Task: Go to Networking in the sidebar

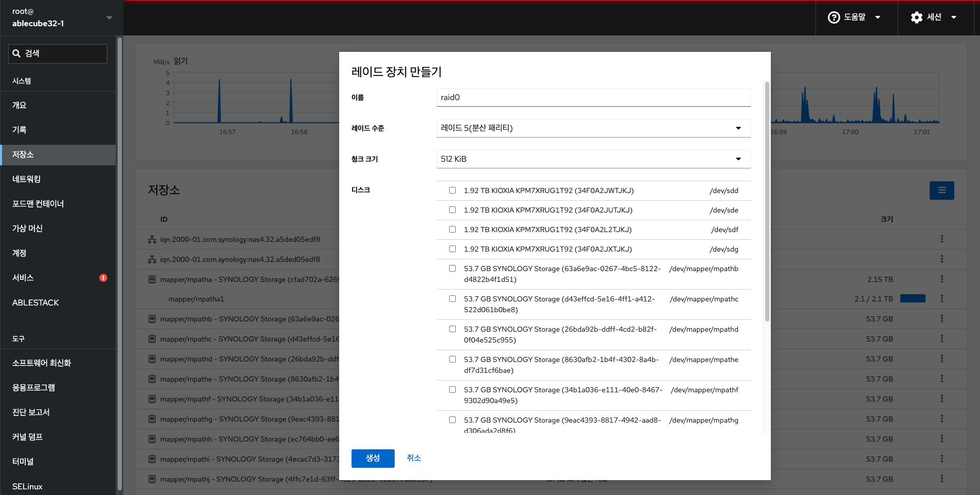Action: click(27, 179)
